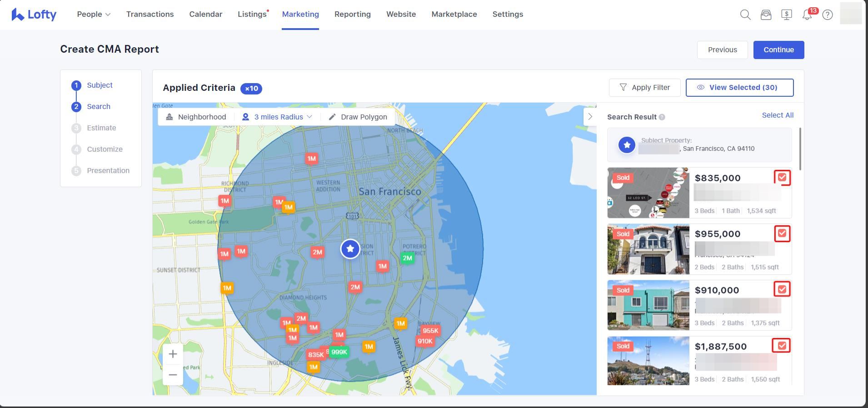Open the dollar billing icon
The height and width of the screenshot is (408, 868).
pyautogui.click(x=787, y=15)
